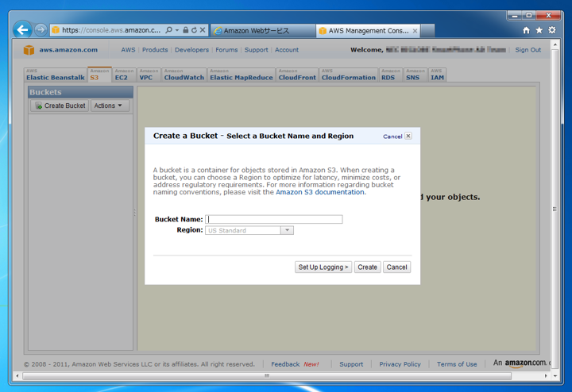
Task: Click the scroll left arrow of horizontal scrollbar
Action: coord(17,375)
